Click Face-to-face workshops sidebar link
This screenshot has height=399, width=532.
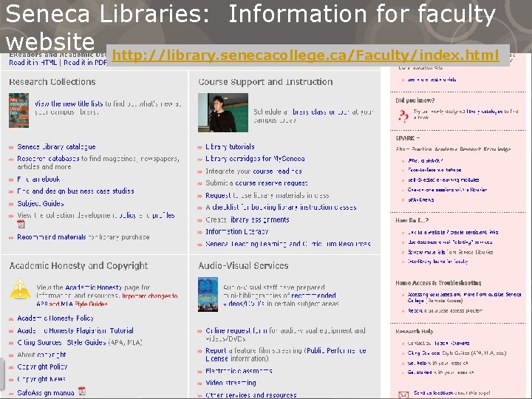[x=434, y=170]
